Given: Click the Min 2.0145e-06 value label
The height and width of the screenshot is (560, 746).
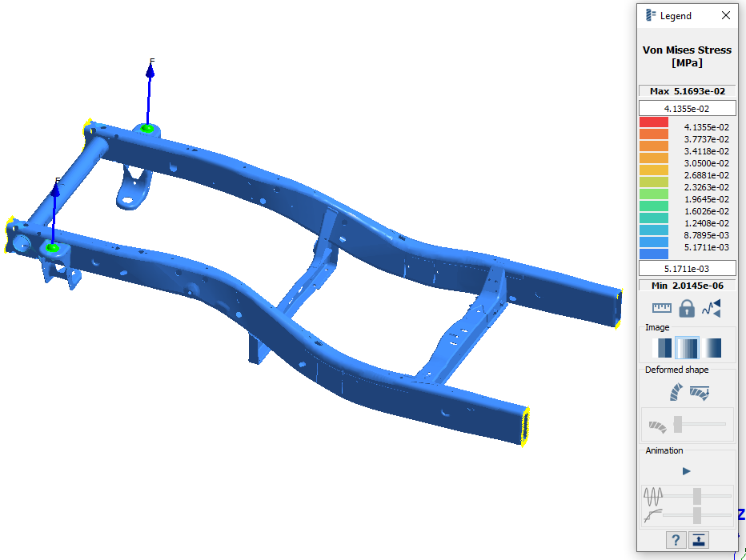Looking at the screenshot, I should coord(687,285).
